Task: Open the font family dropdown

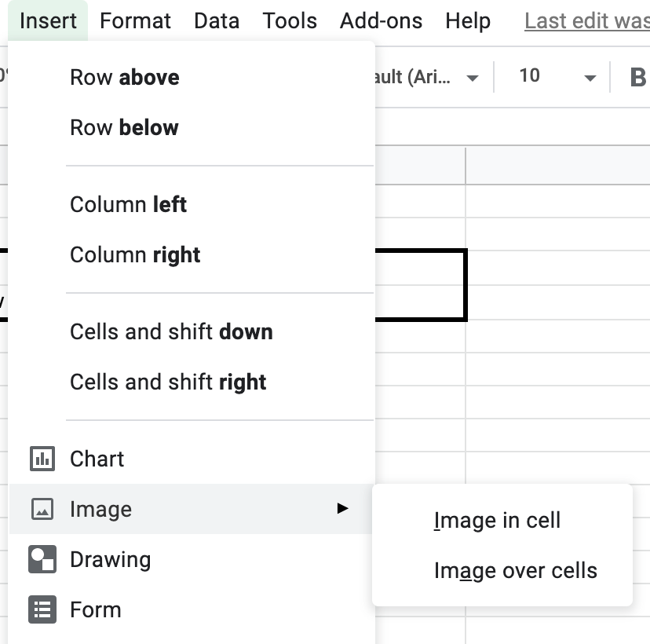Action: (x=472, y=77)
